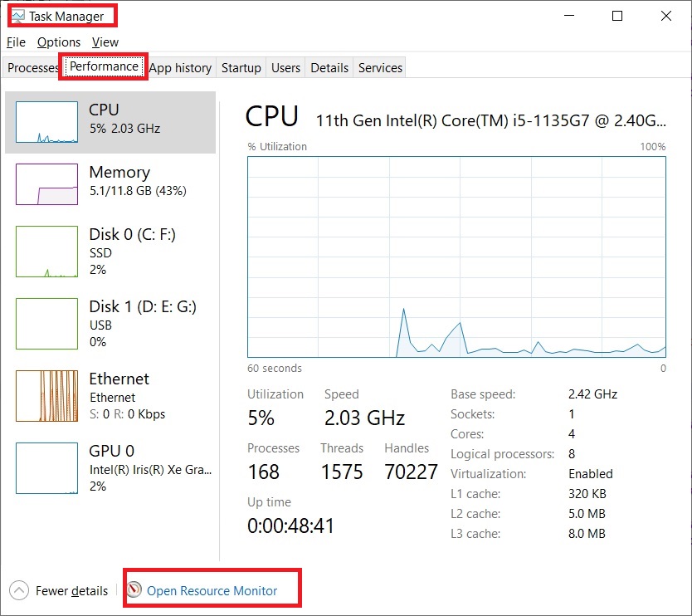Select the CPU mini graph thumbnail

click(x=46, y=123)
